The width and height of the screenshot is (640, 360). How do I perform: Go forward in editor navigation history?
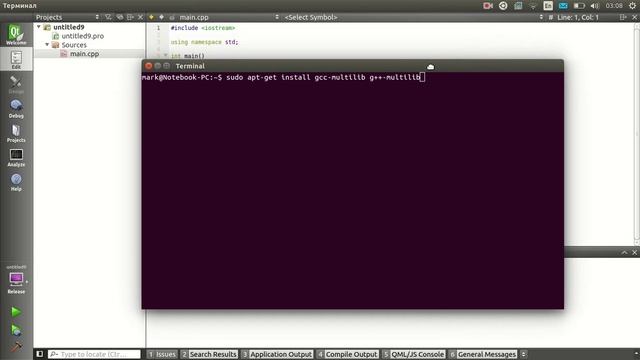[x=162, y=17]
